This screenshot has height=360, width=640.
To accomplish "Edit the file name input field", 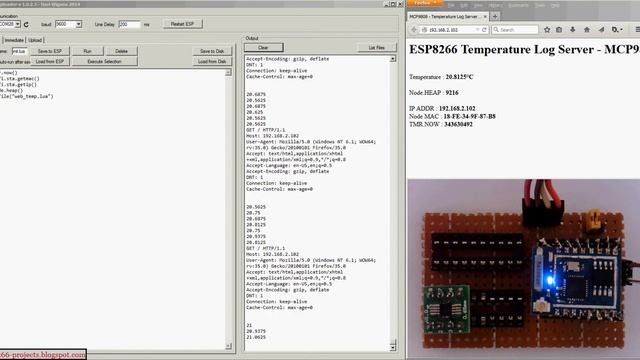I will tap(19, 51).
